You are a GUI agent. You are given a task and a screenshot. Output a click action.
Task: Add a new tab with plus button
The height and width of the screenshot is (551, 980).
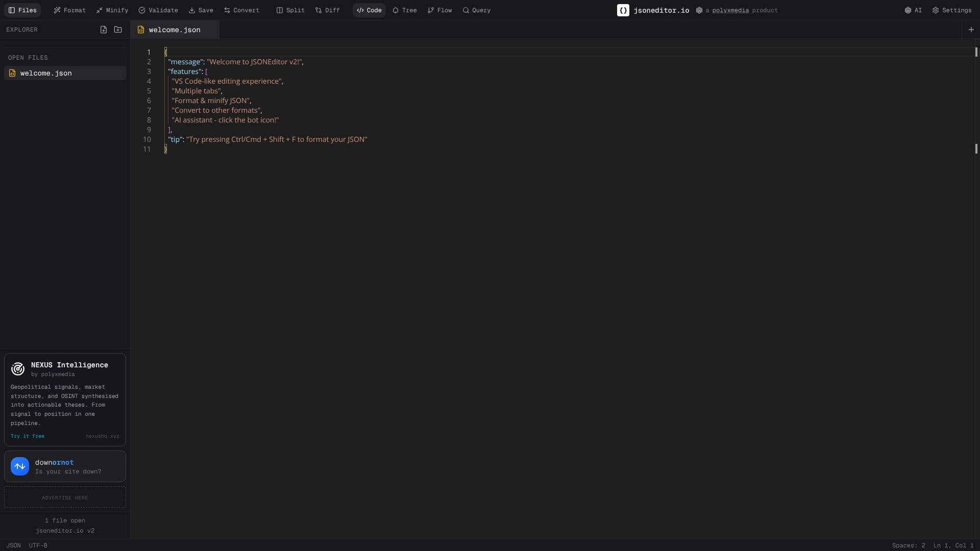pyautogui.click(x=971, y=30)
